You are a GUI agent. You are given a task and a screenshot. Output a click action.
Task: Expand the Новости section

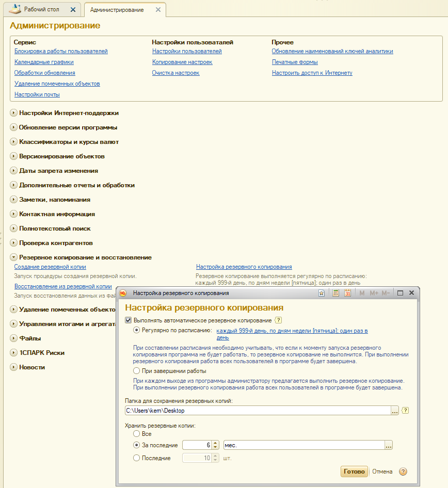point(13,367)
